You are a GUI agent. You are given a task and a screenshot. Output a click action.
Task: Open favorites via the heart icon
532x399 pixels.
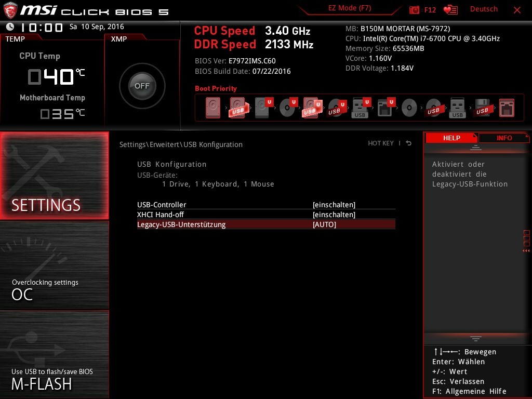click(x=450, y=10)
